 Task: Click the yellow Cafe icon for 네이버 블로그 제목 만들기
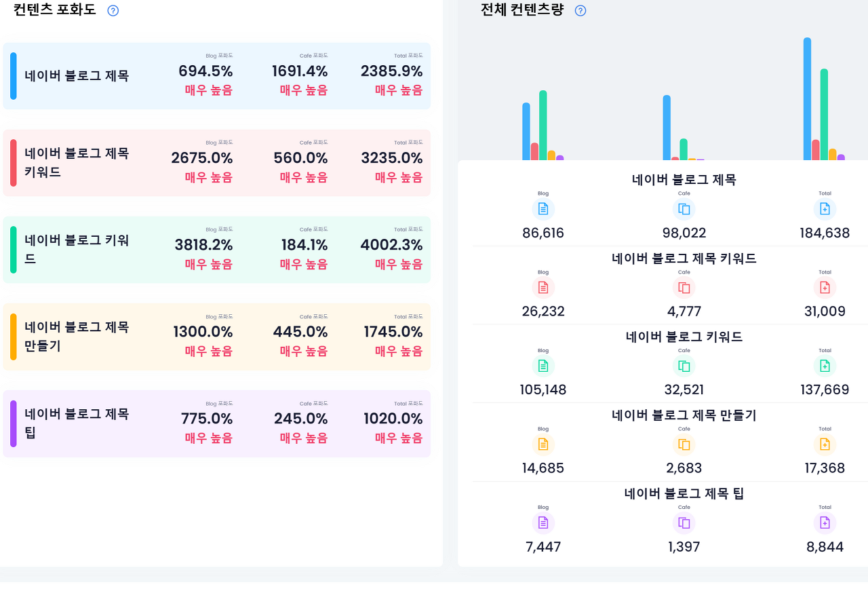pos(684,444)
